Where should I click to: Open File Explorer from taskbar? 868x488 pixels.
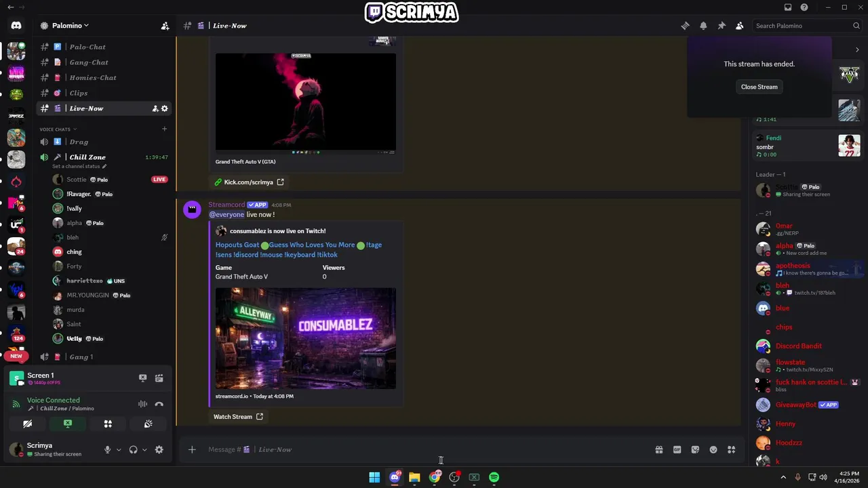414,477
